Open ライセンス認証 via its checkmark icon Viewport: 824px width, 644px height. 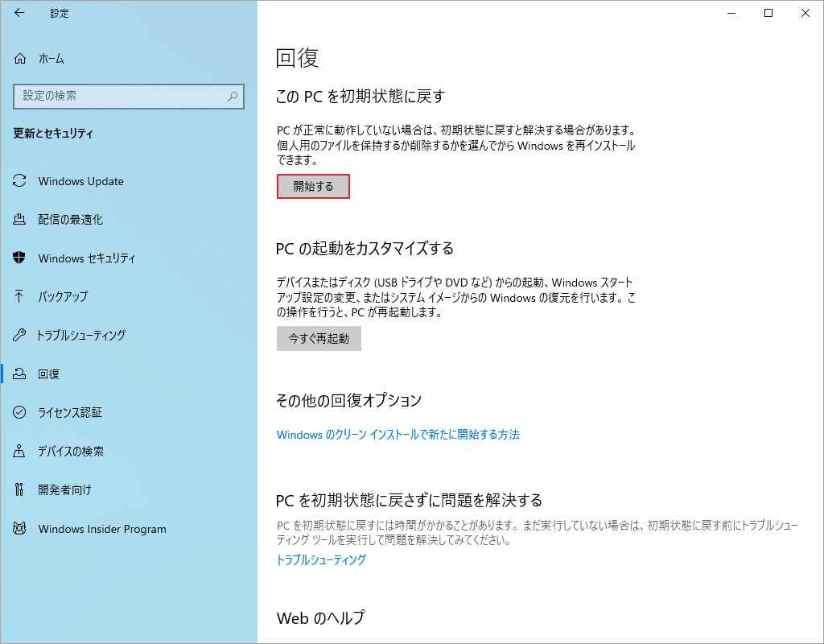pyautogui.click(x=21, y=413)
